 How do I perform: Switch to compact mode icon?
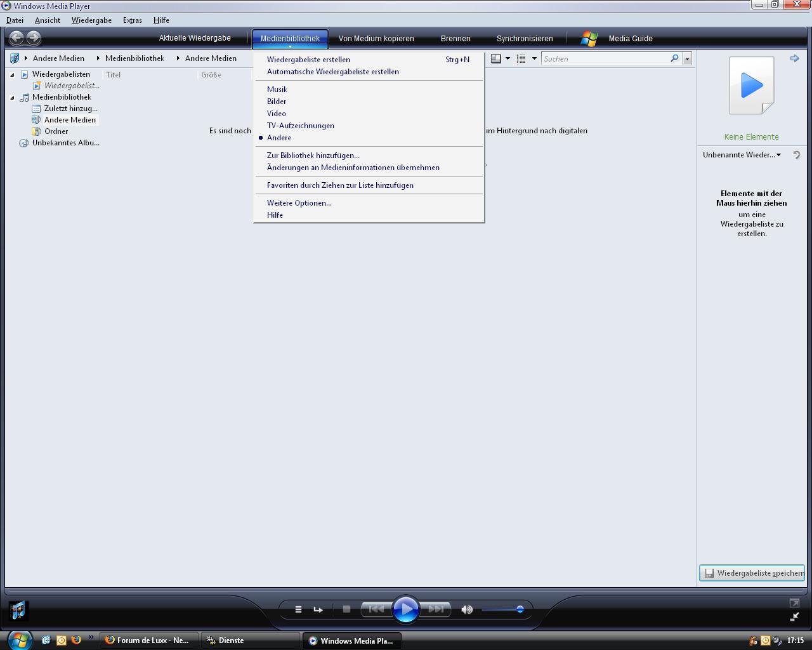tap(794, 616)
